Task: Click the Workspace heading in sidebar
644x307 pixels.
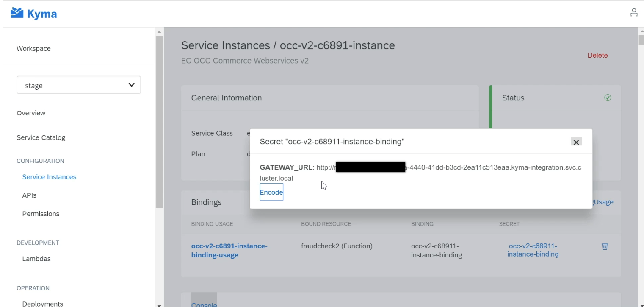Action: 33,48
